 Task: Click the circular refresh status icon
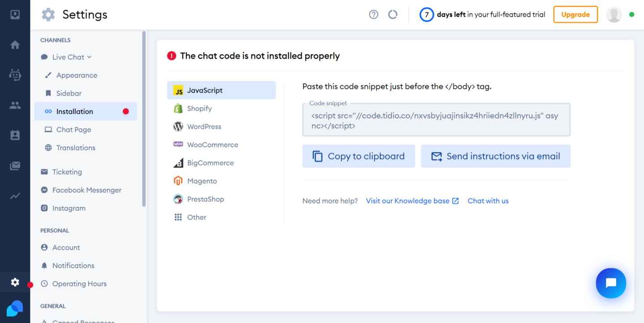(x=393, y=14)
